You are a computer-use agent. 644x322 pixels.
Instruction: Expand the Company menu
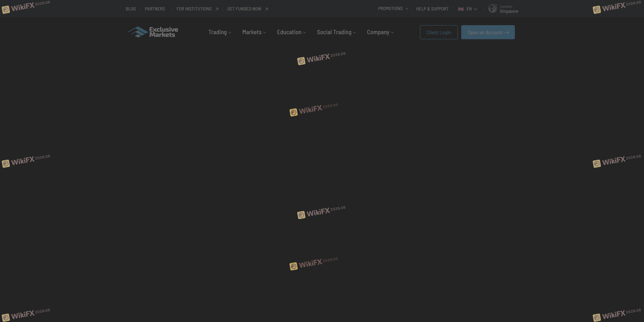coord(381,32)
